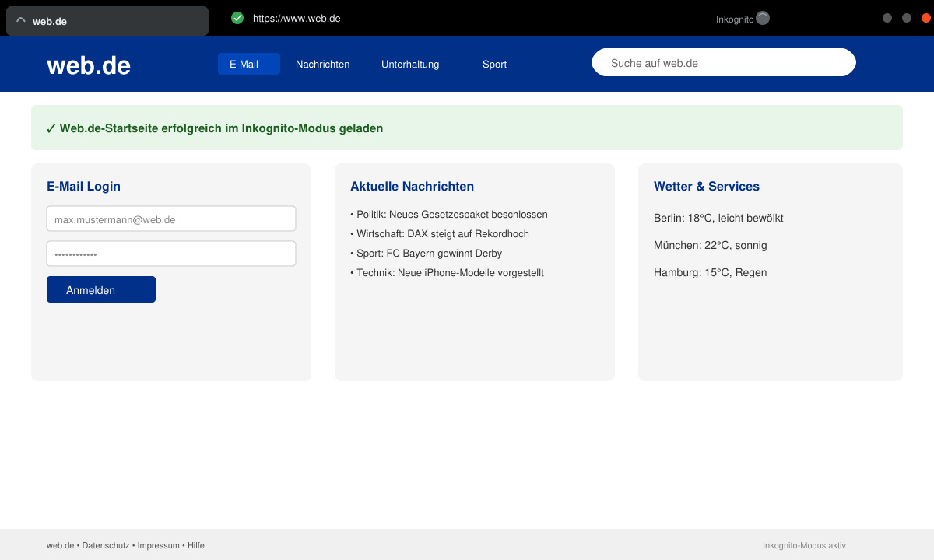The image size is (934, 560).
Task: Click the Anmelden button
Action: 101,289
